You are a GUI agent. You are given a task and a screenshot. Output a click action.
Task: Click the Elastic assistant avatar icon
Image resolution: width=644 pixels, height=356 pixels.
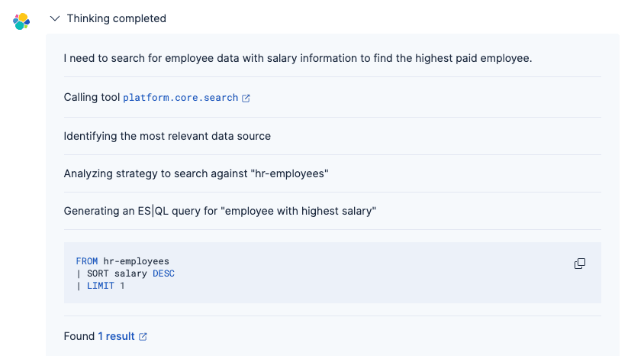(x=21, y=21)
